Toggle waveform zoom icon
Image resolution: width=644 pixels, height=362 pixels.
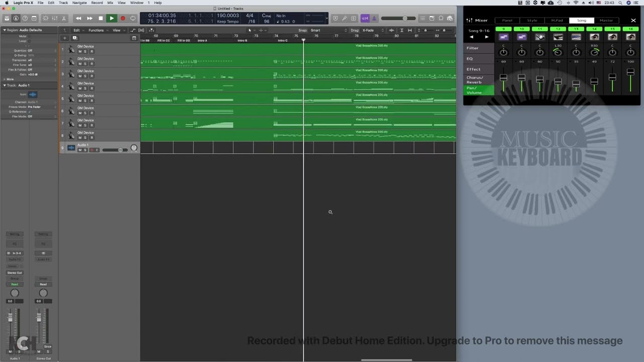click(392, 30)
